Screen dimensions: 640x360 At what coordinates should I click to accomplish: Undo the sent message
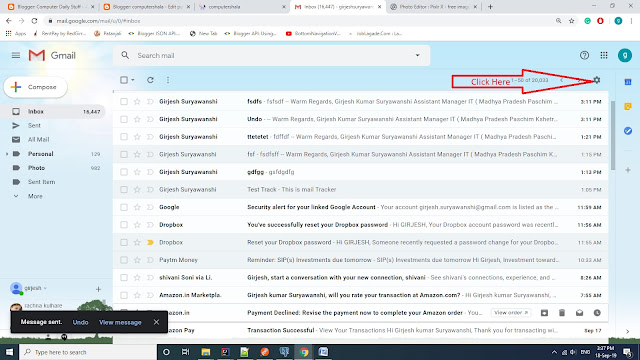(80, 322)
